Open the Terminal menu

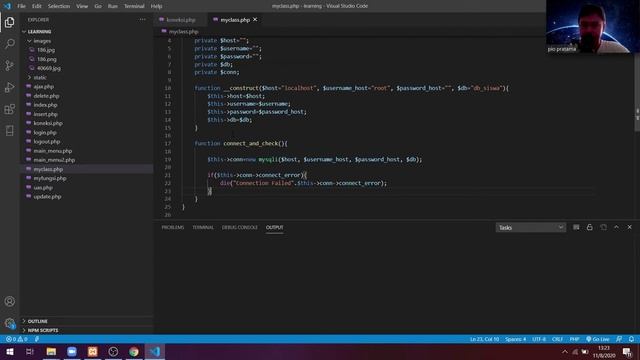pyautogui.click(x=134, y=6)
